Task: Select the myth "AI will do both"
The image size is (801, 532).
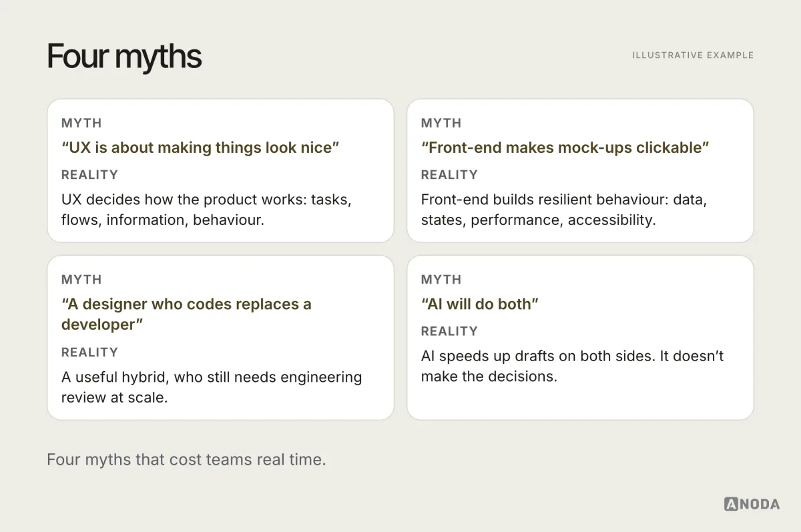Action: click(x=480, y=304)
